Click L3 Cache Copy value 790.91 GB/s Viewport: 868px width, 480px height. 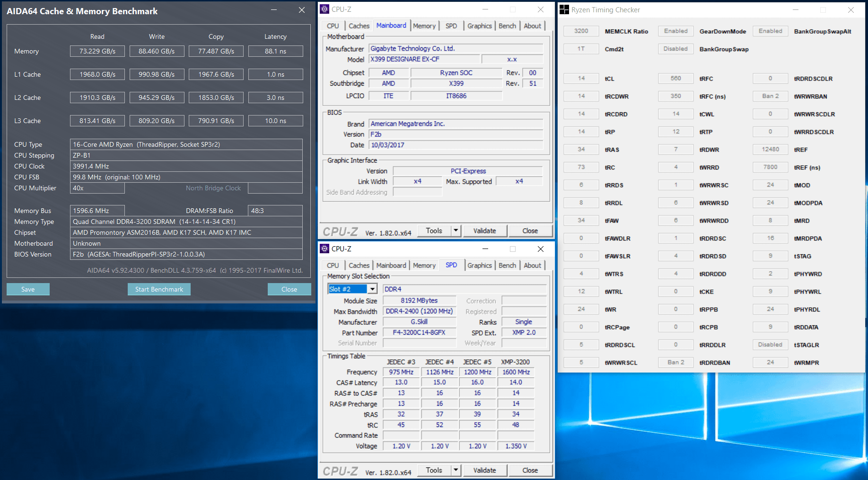click(216, 121)
